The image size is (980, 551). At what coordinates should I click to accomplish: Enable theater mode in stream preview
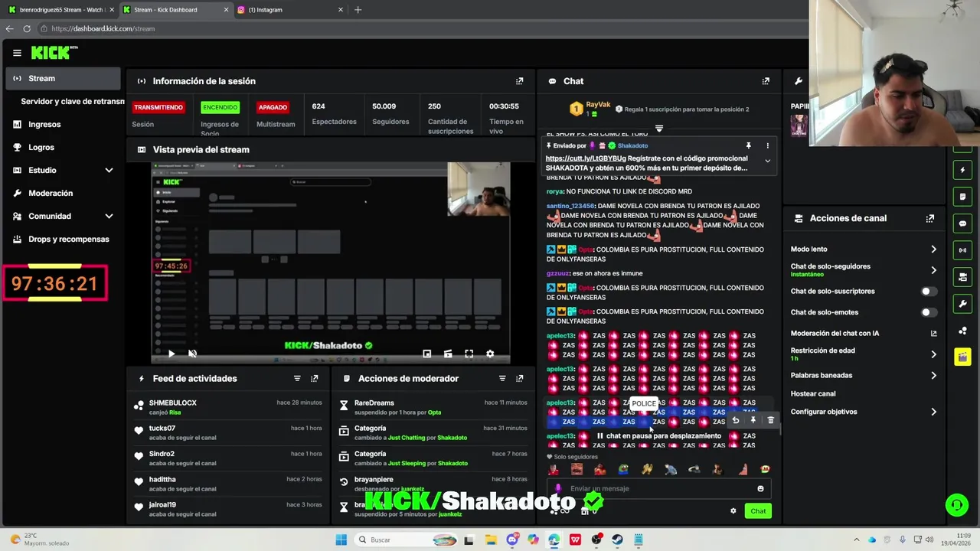448,354
